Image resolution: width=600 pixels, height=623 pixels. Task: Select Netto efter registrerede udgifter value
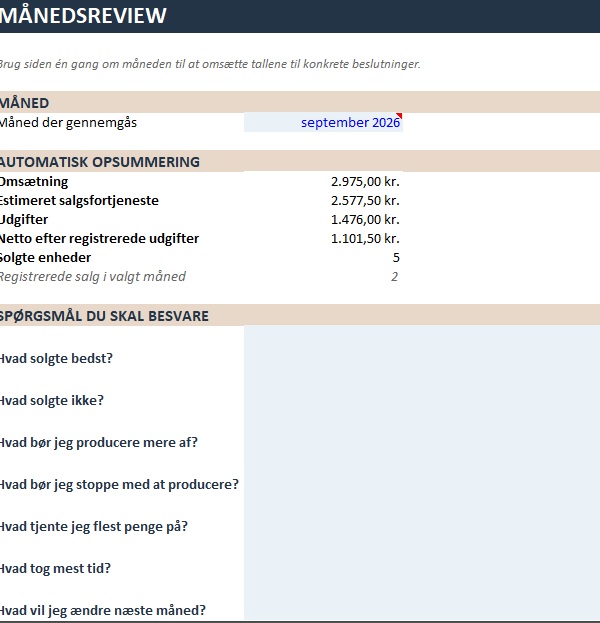click(323, 239)
